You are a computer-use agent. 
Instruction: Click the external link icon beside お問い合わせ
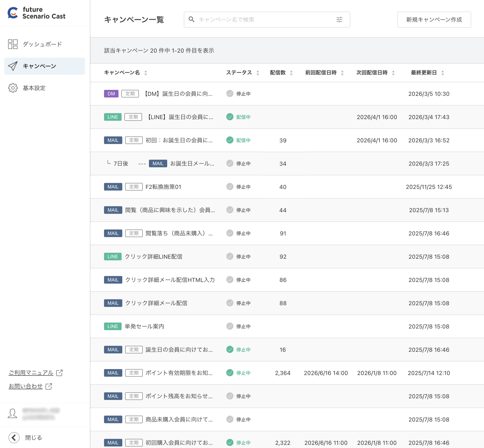49,386
